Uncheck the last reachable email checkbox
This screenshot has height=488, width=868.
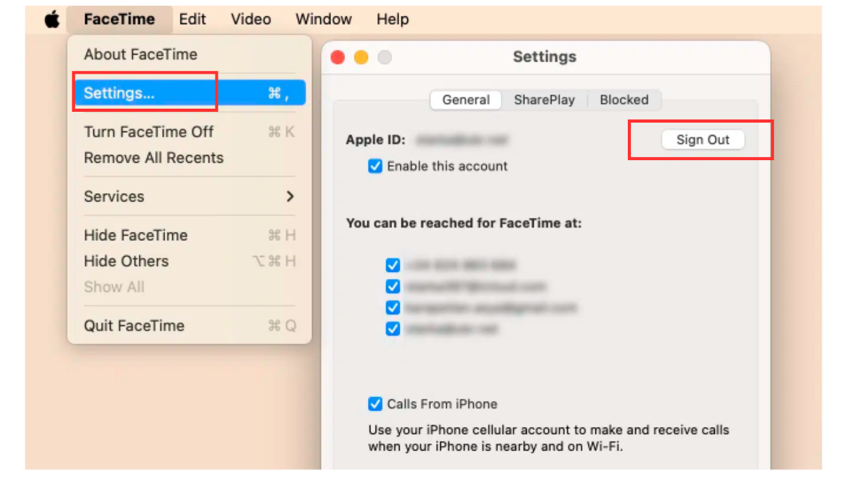(393, 329)
